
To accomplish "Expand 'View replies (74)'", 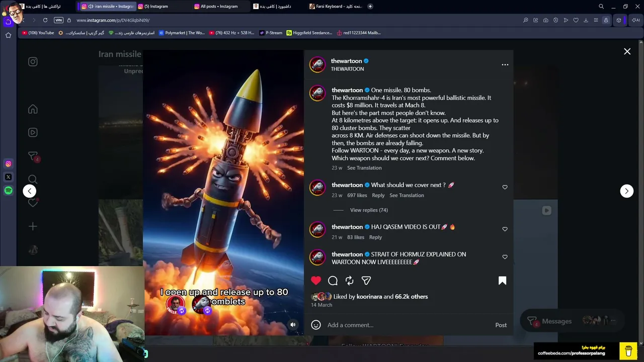I will 369,210.
